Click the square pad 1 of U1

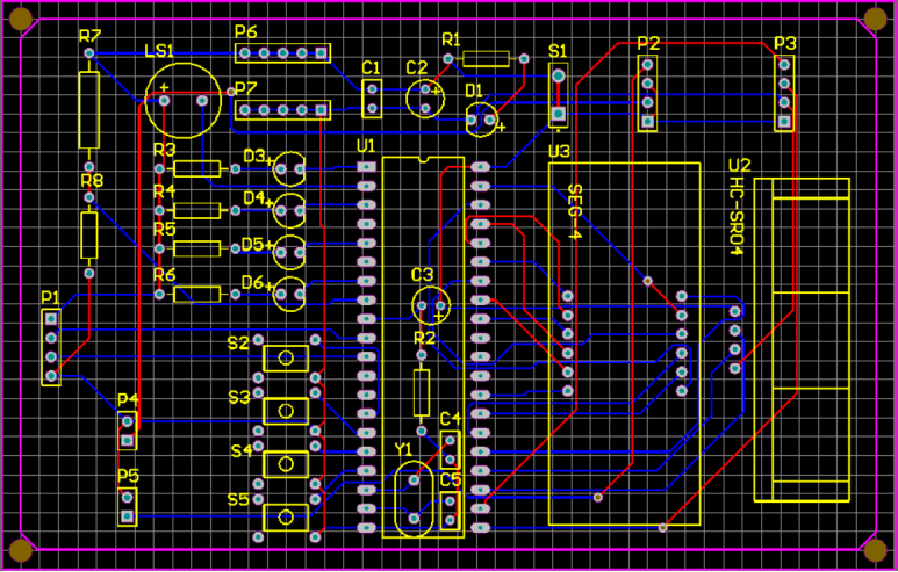point(366,167)
